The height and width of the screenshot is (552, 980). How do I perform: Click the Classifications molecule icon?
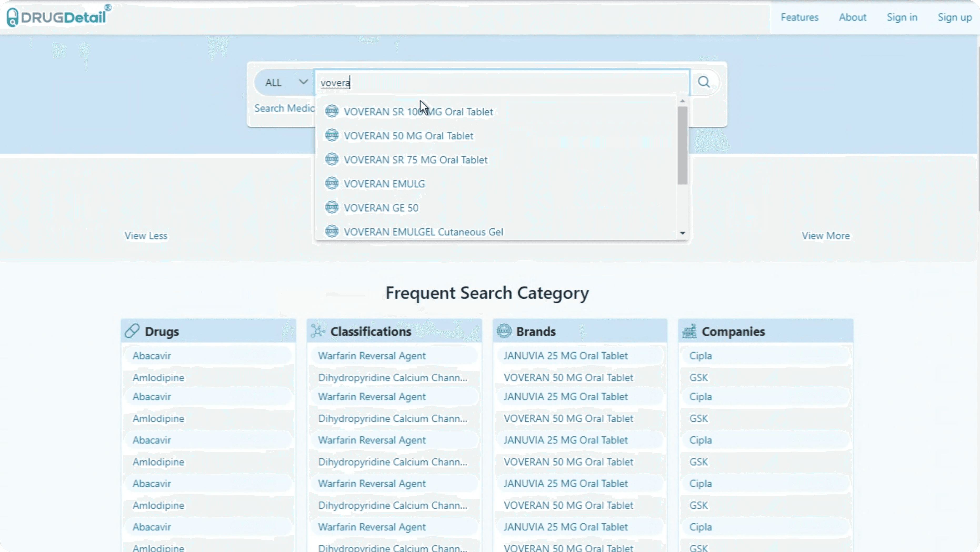click(318, 331)
